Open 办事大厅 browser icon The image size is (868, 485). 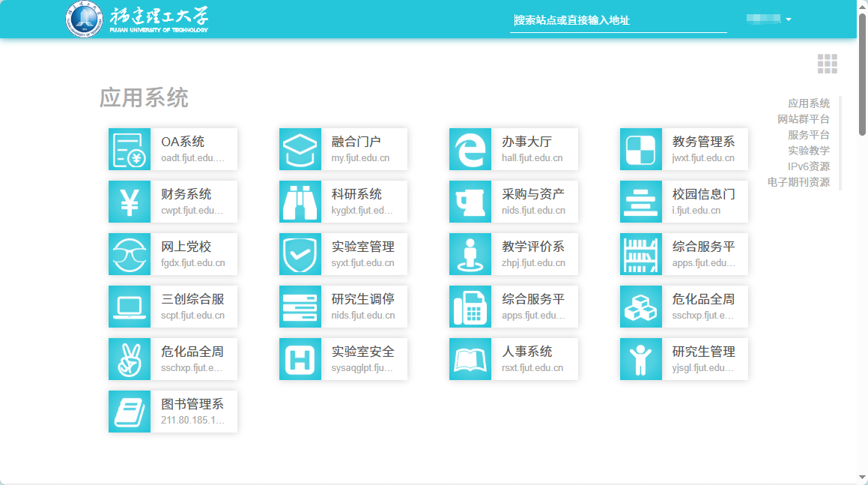point(470,149)
